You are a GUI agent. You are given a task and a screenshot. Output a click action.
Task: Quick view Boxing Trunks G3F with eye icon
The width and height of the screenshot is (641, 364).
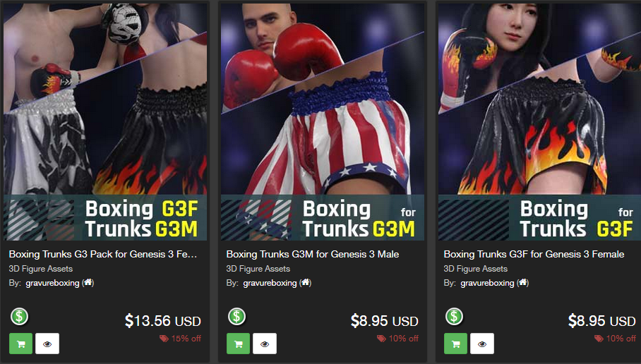482,344
